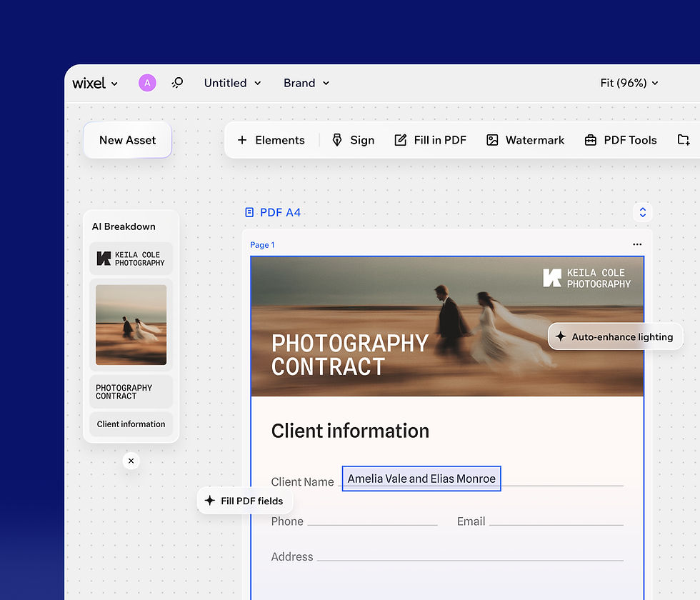
Task: Click the export folder icon at toolbar's end
Action: tap(684, 140)
